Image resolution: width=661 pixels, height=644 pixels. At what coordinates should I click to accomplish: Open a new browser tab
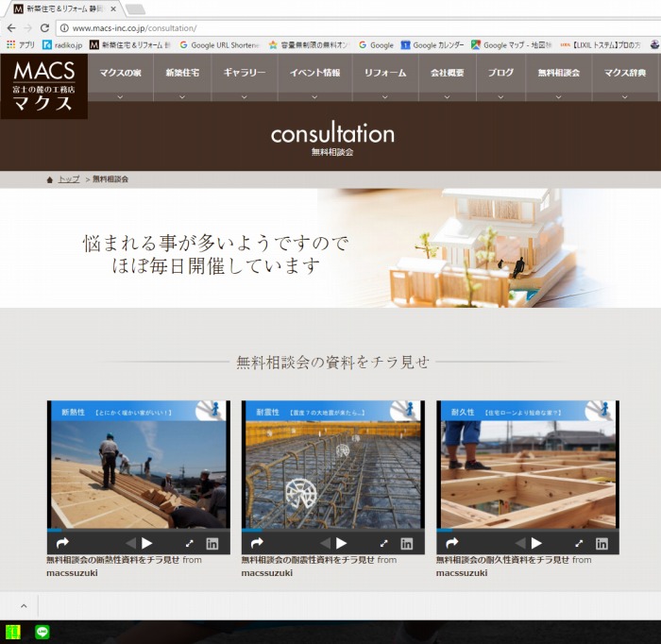pos(135,9)
